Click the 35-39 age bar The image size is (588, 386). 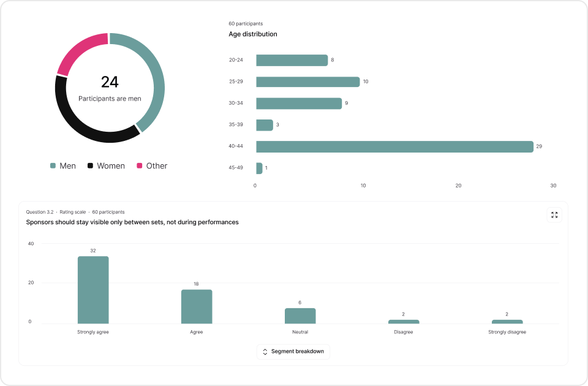pyautogui.click(x=265, y=125)
